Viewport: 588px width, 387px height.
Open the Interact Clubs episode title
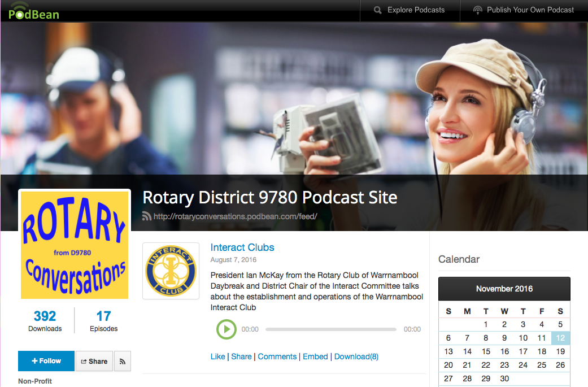(x=242, y=247)
